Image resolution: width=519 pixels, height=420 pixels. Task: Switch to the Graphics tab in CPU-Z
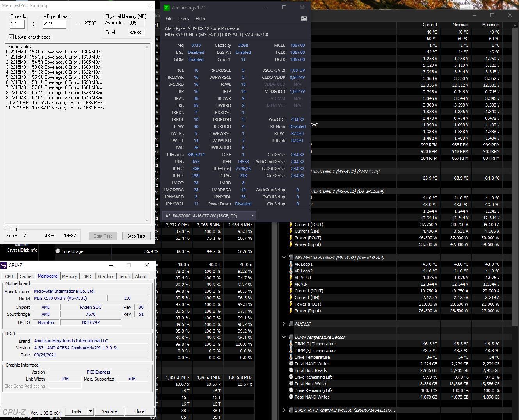(106, 276)
